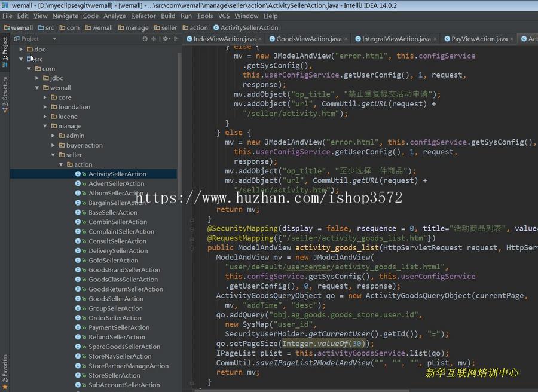The image size is (538, 392).
Task: Click the editor's right scrollbar track
Action: (535, 209)
